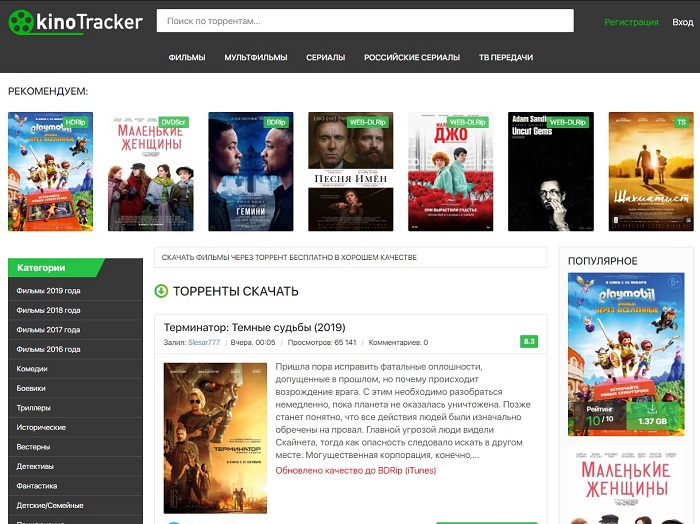700x524 pixels.
Task: Select the Триллеры category
Action: (x=75, y=408)
